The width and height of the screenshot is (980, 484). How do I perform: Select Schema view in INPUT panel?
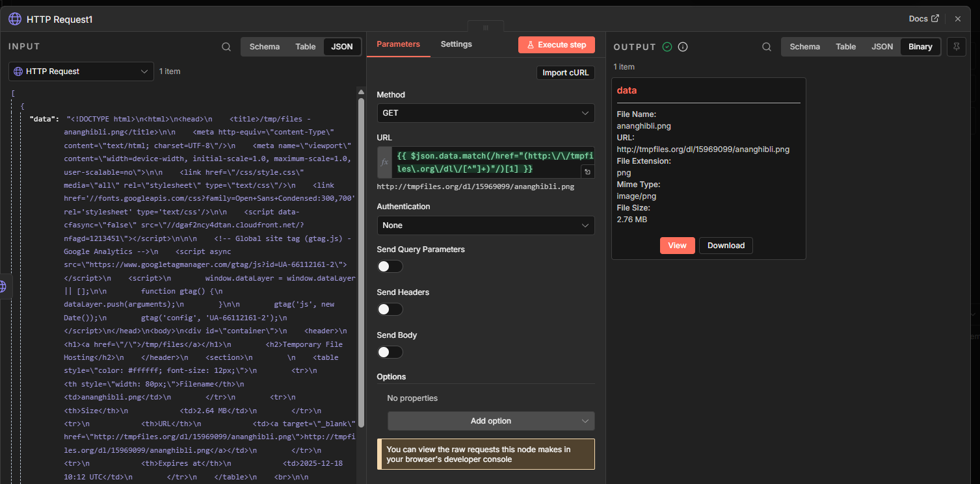tap(265, 47)
